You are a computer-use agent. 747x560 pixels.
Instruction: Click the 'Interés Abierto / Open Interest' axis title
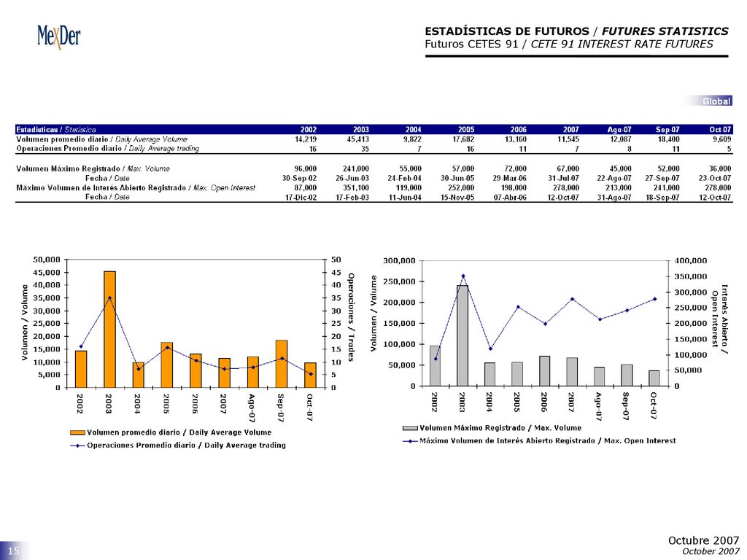pos(720,319)
